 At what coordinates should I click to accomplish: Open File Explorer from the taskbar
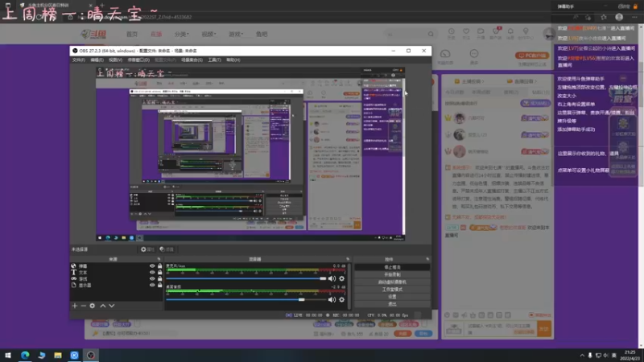point(58,355)
